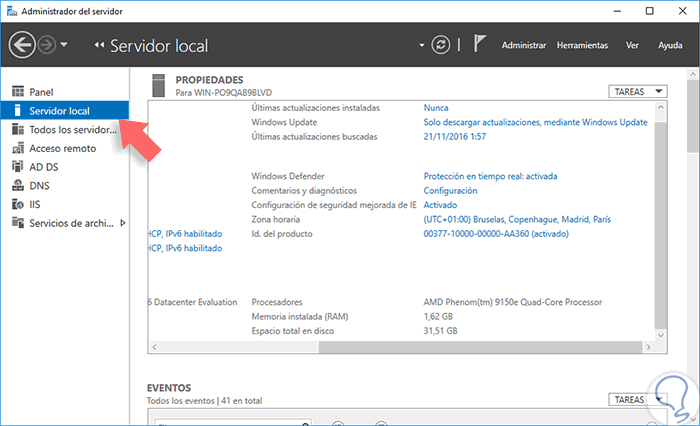This screenshot has width=700, height=426.
Task: Click the Servidor local server icon
Action: [17, 110]
